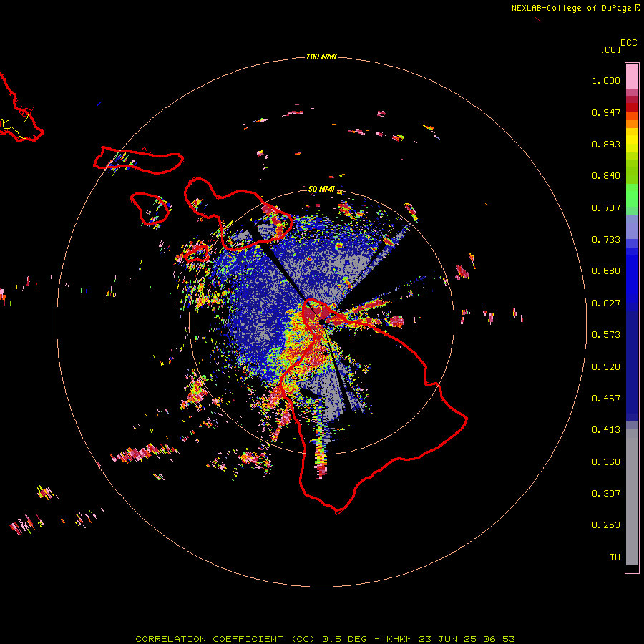Select the 0.733 scale value

606,240
